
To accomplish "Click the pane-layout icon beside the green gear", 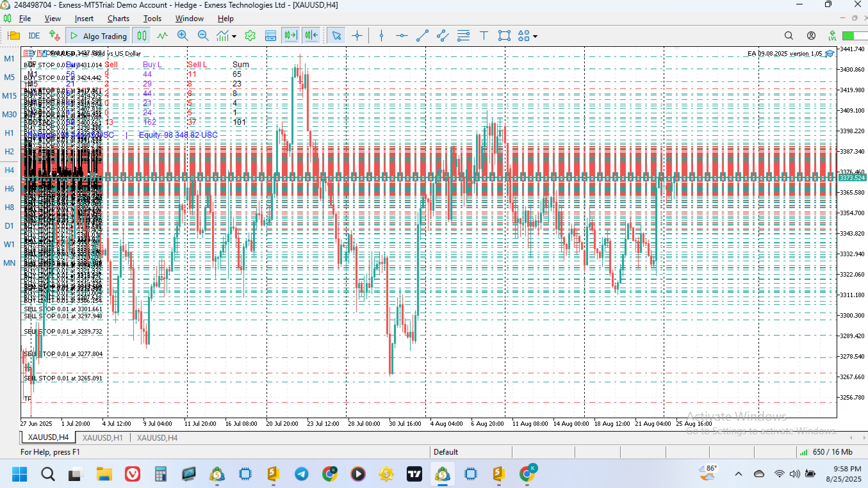I will tap(270, 36).
